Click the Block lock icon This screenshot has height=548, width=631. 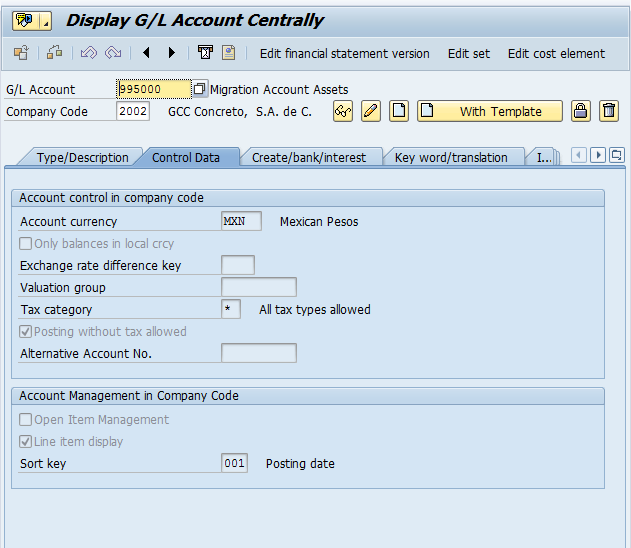coord(580,111)
